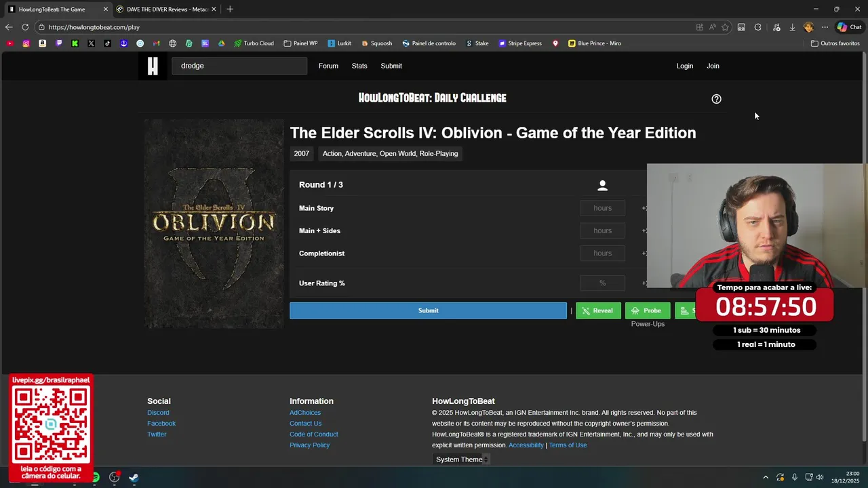Screen dimensions: 868x488
Task: Close the HowLongToBeat browser tab
Action: (x=105, y=9)
